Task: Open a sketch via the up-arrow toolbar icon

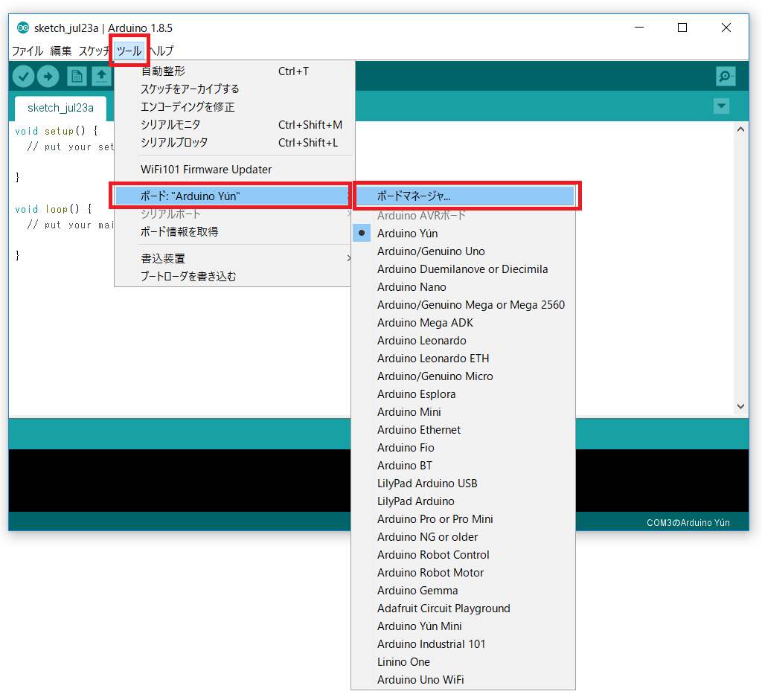Action: (100, 76)
